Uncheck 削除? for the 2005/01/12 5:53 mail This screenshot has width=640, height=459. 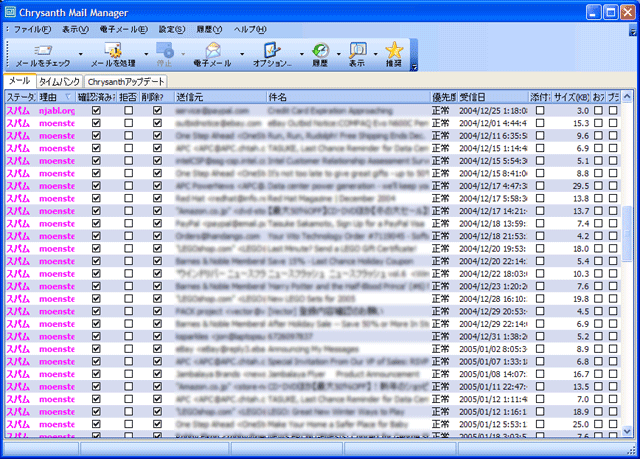[x=157, y=424]
